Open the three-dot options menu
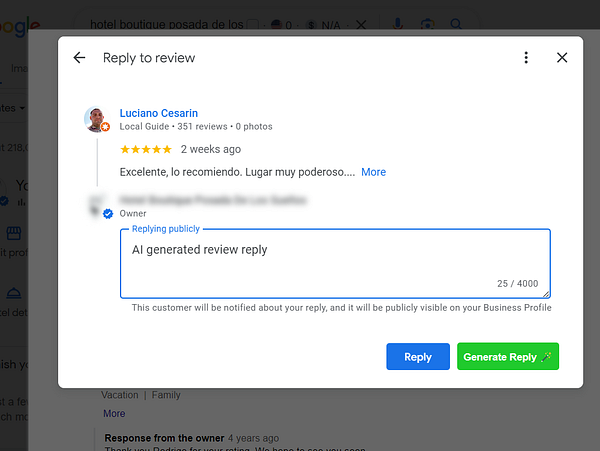The height and width of the screenshot is (451, 600). (526, 58)
